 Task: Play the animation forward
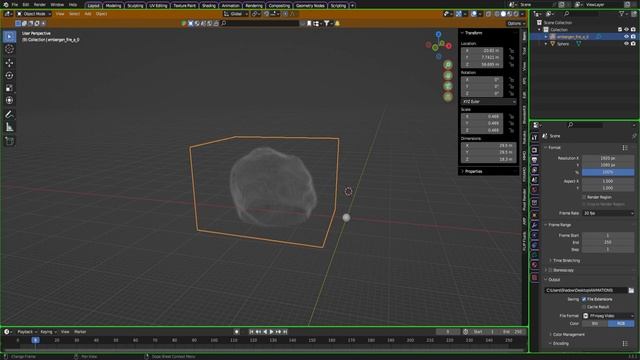click(271, 332)
